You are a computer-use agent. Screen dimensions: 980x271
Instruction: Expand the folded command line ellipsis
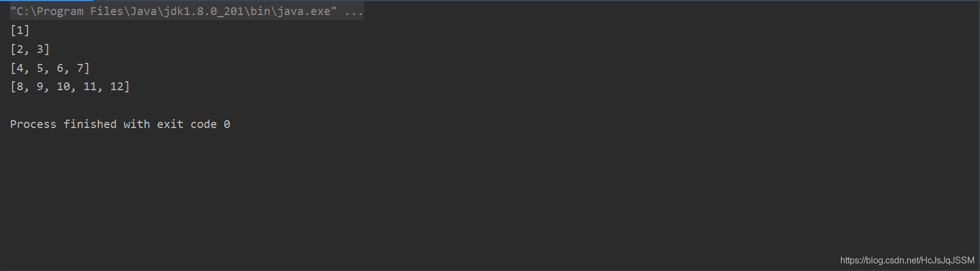353,12
